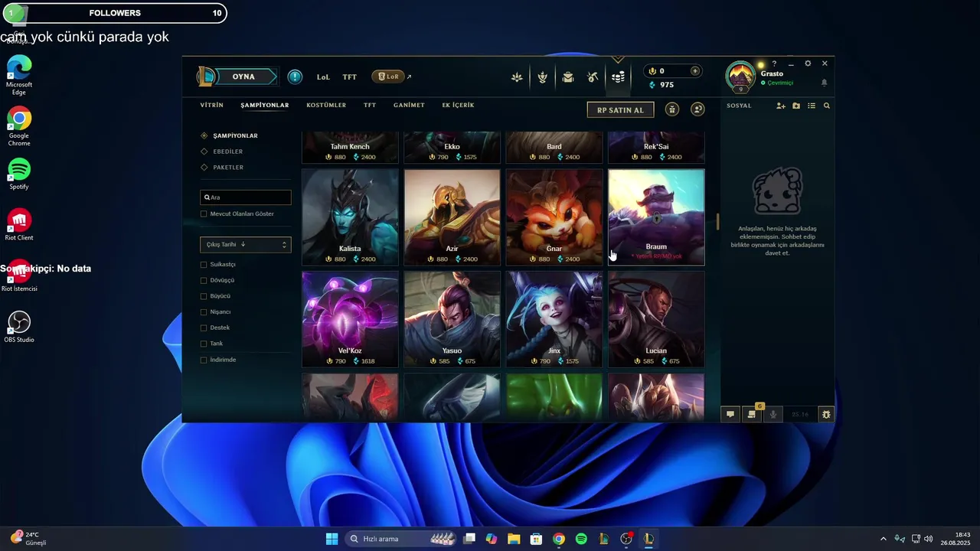Check the Tank role filter
980x551 pixels.
204,344
